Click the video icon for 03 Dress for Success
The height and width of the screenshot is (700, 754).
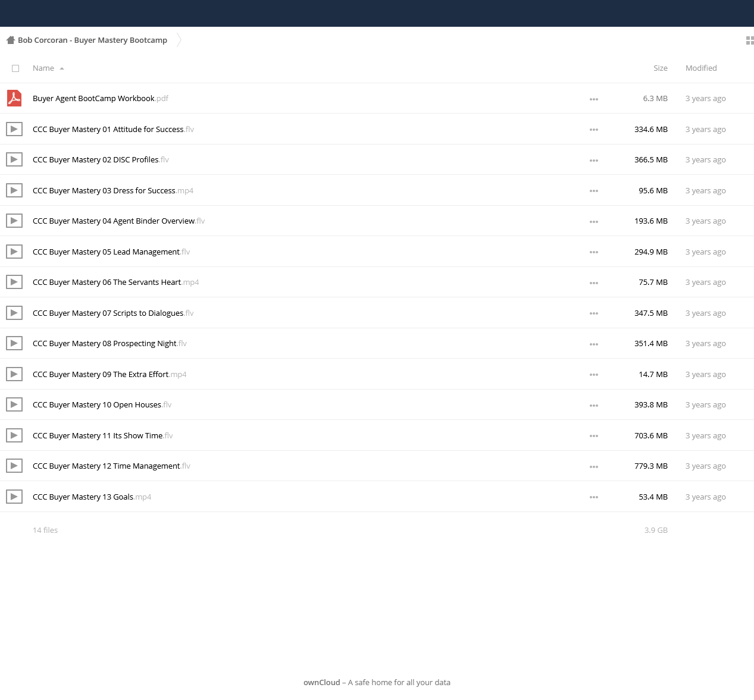[x=14, y=190]
